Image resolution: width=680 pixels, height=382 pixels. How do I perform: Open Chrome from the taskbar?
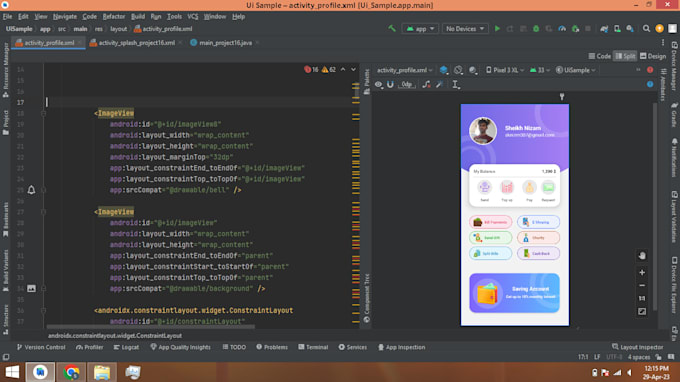pos(71,372)
